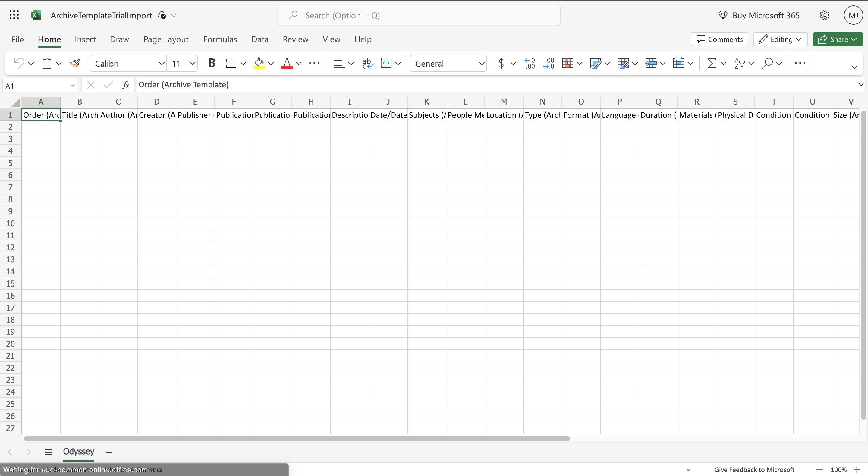Click the Increase Decimal icon
The width and height of the screenshot is (868, 476).
pos(530,63)
